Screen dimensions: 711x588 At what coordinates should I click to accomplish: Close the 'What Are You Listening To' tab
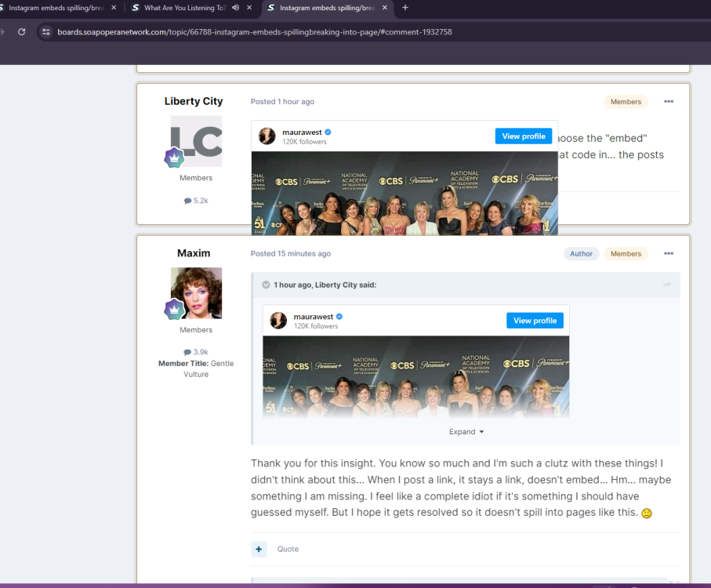pos(250,8)
